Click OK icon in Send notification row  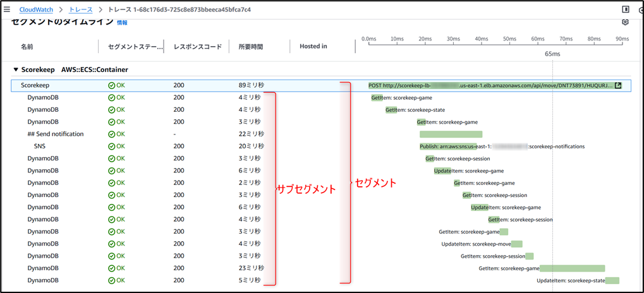(112, 134)
